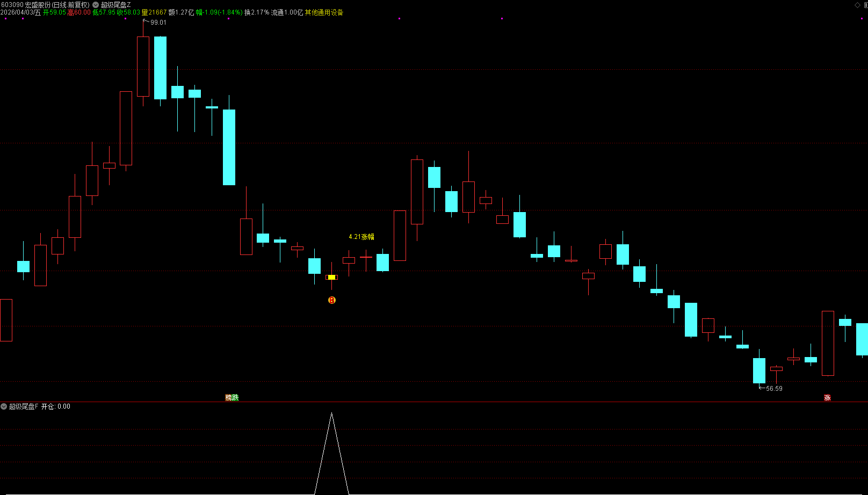Click the 超级尾盘Z indicator name
868x495 pixels.
click(x=115, y=5)
